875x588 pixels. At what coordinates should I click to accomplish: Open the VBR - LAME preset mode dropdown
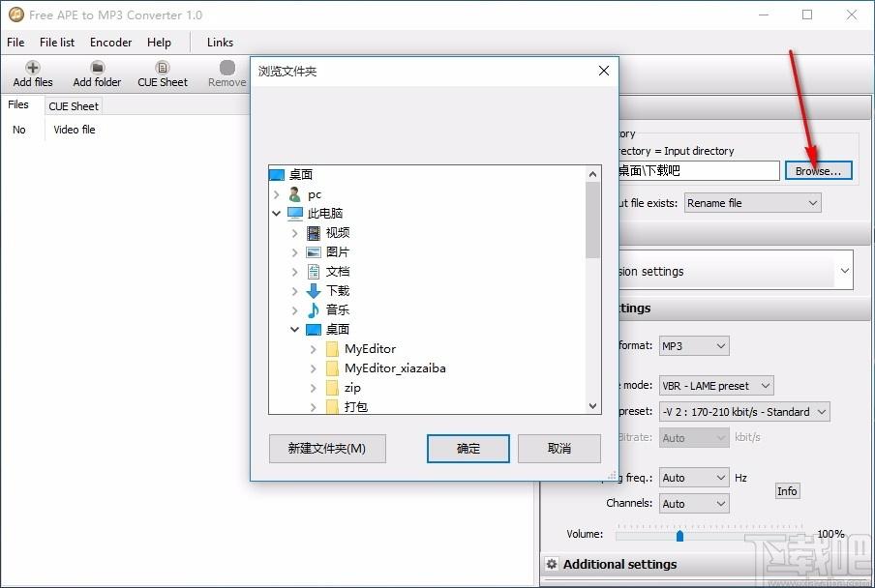tap(716, 386)
